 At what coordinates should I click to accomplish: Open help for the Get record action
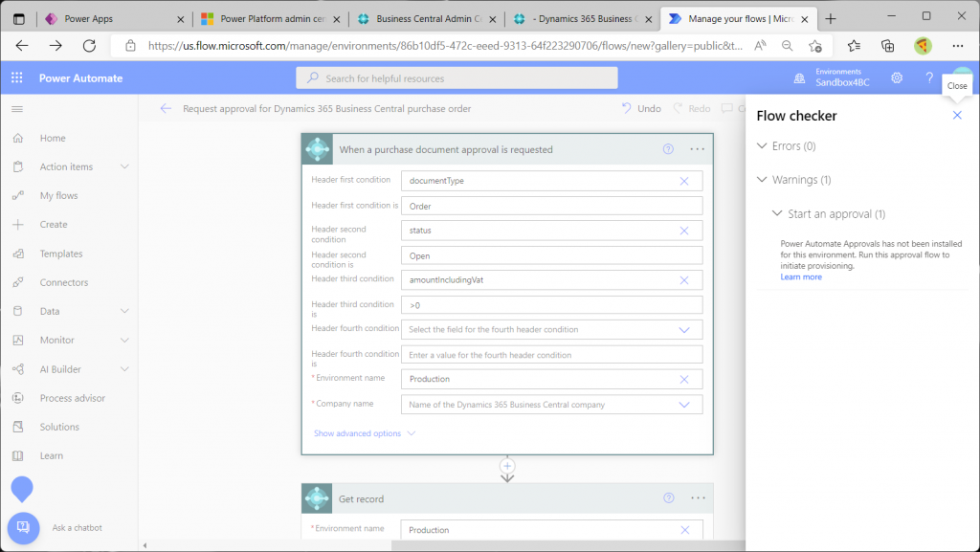click(669, 497)
